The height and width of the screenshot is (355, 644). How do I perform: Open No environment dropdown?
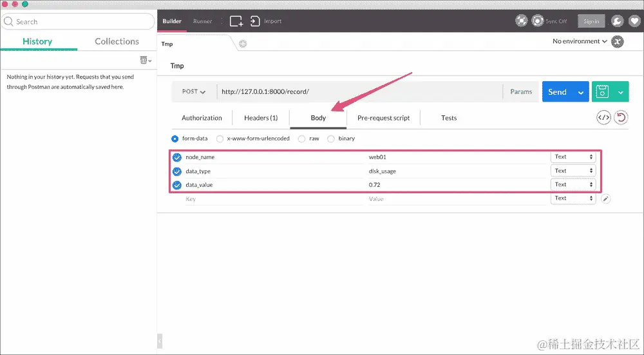coord(580,41)
